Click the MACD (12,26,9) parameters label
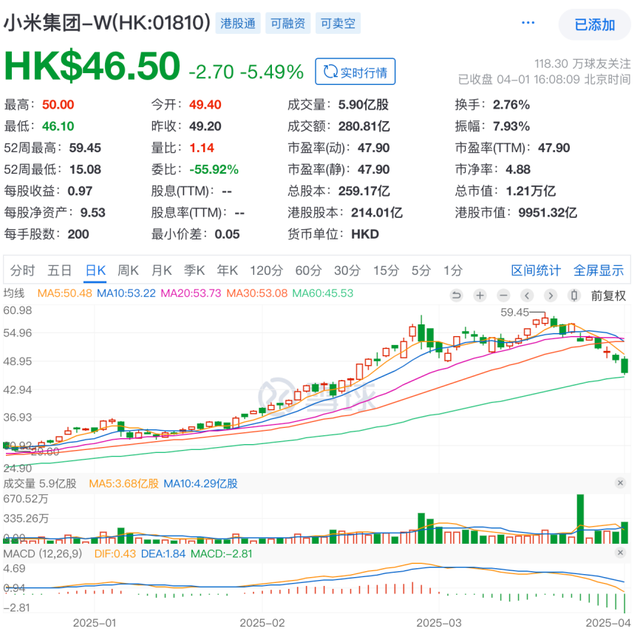The width and height of the screenshot is (640, 634). coord(42,554)
